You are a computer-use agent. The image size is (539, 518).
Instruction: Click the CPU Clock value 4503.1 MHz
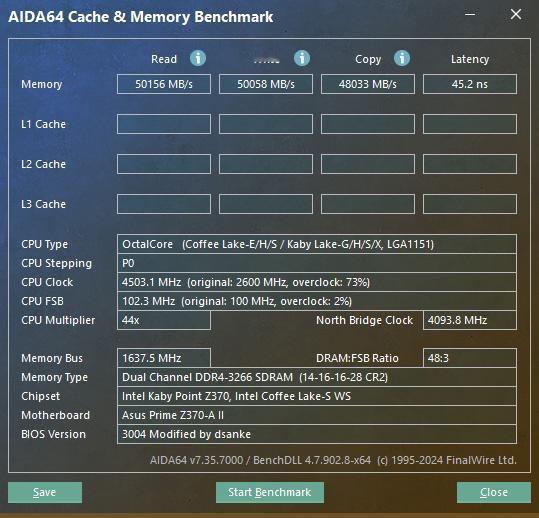(317, 282)
